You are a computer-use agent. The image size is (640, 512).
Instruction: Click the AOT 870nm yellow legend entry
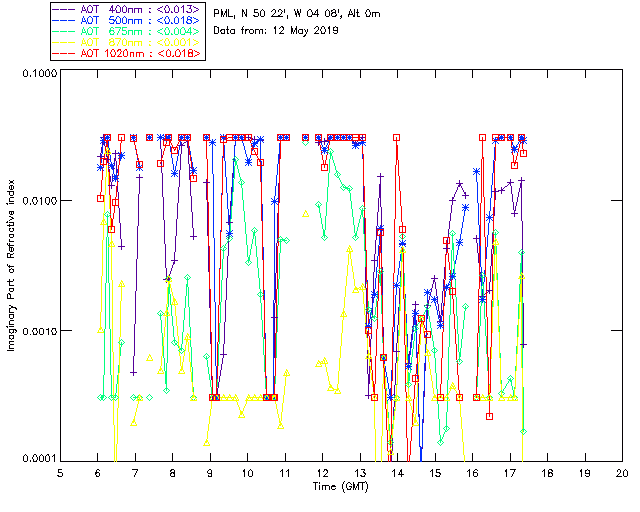(127, 42)
